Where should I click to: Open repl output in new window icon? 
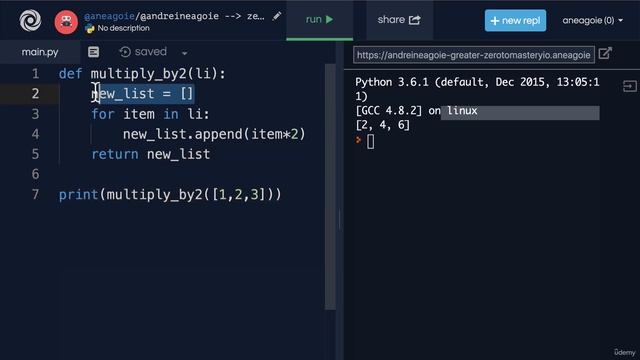pos(605,53)
